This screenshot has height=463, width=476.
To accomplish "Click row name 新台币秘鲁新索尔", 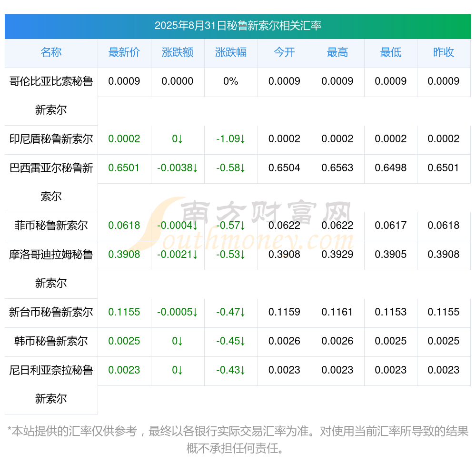I will click(x=51, y=312).
